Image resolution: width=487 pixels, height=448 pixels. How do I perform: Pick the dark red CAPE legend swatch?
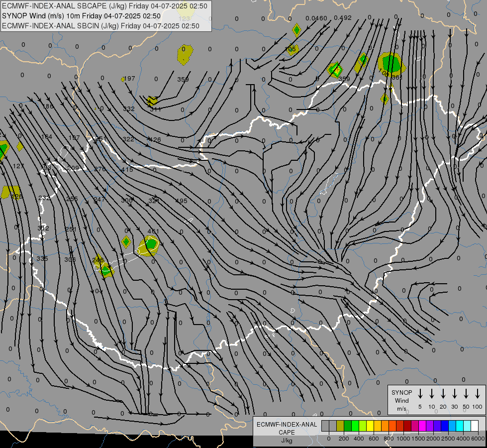tap(407, 426)
